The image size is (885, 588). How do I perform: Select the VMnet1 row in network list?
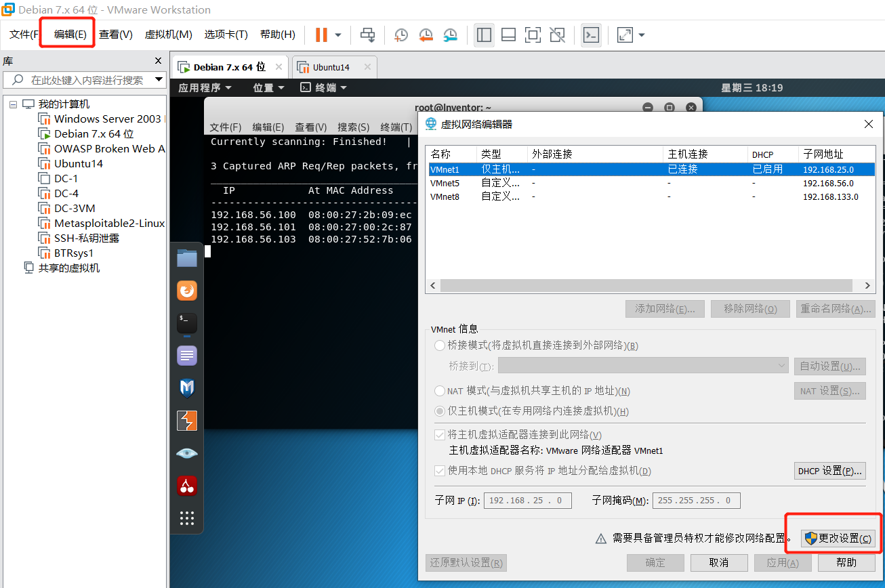click(651, 169)
